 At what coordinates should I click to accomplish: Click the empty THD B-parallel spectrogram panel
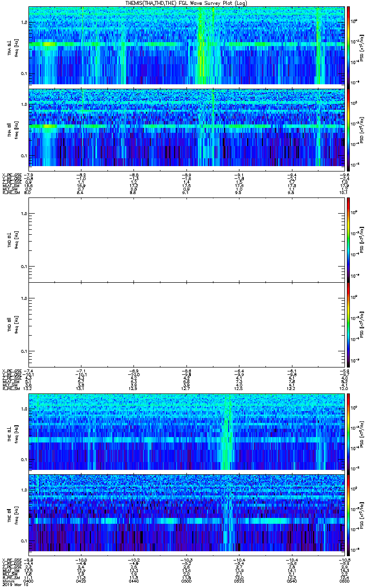pos(186,324)
